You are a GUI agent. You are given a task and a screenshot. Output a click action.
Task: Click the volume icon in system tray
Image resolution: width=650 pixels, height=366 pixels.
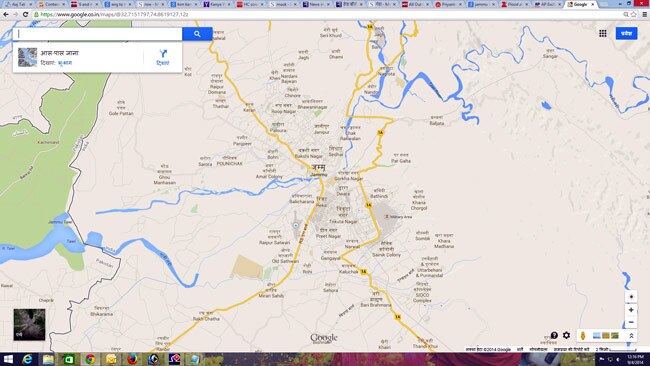click(618, 359)
